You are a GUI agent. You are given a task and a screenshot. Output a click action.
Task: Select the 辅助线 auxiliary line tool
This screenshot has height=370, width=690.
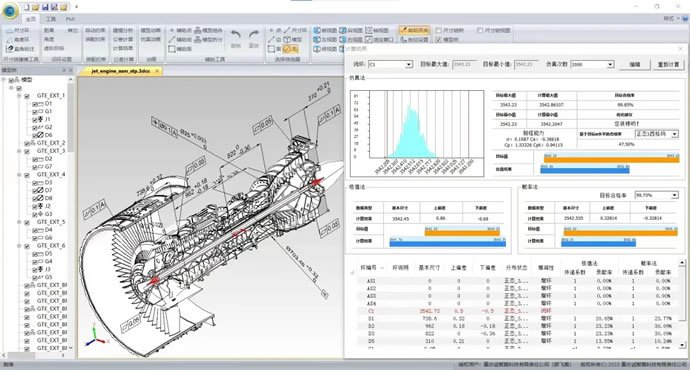(181, 40)
